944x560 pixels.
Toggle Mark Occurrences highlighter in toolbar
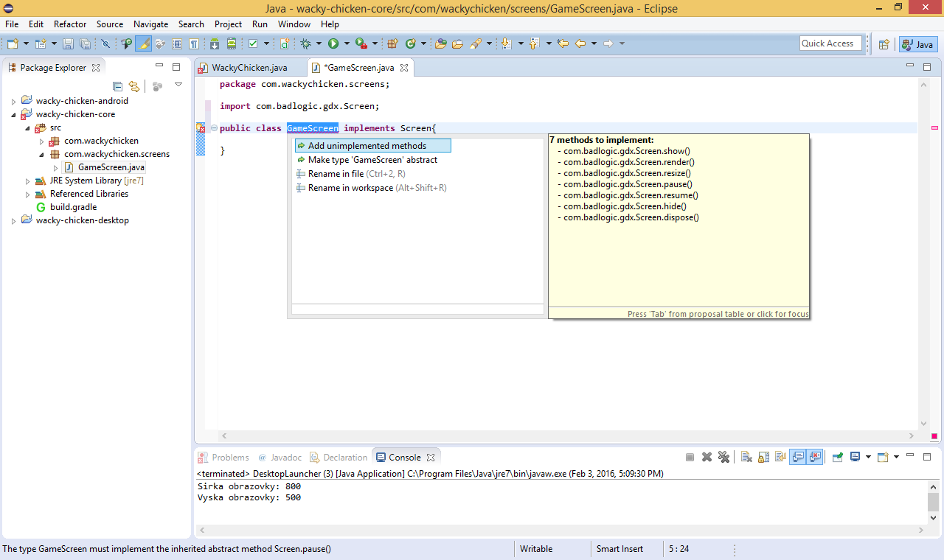(x=144, y=44)
